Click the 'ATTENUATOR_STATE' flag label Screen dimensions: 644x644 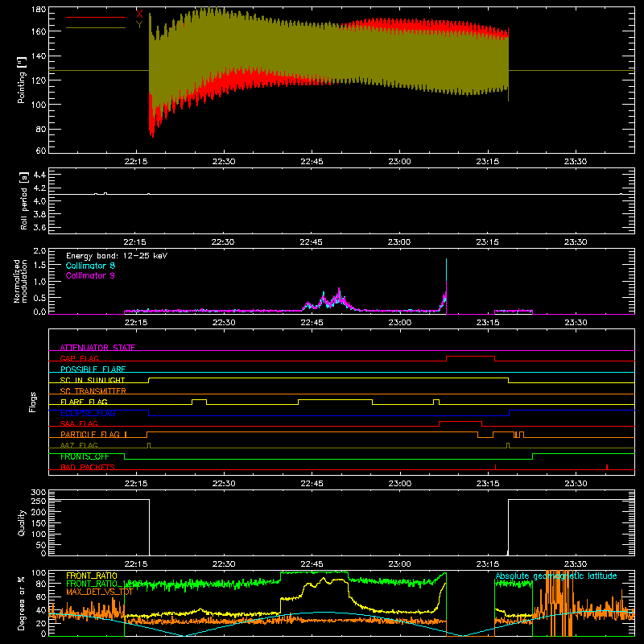97,348
